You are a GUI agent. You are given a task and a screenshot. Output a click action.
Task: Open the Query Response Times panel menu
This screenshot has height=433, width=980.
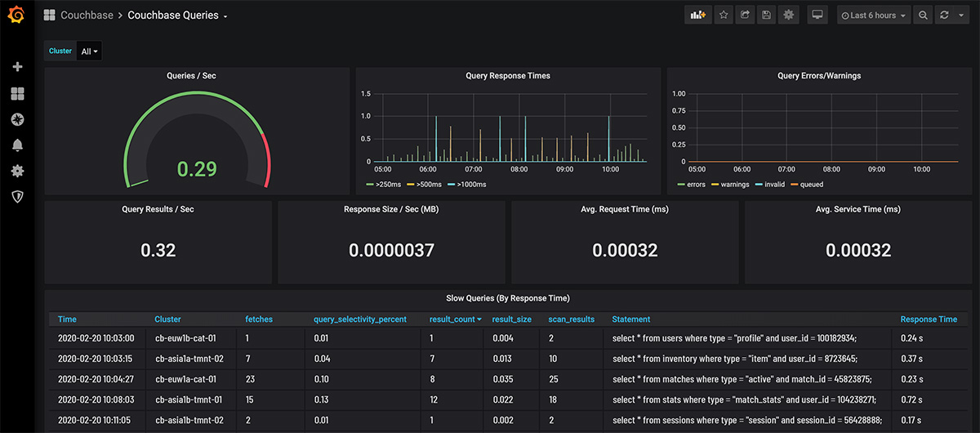507,76
